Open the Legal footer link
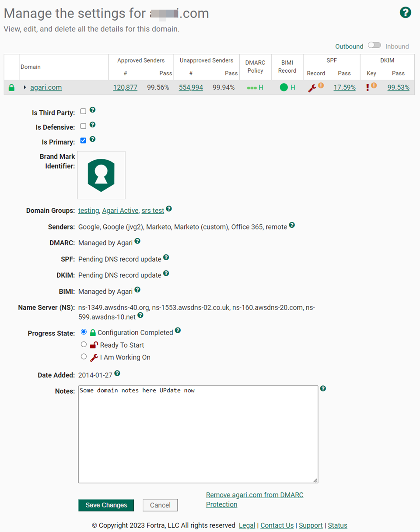This screenshot has height=532, width=420. (x=247, y=525)
